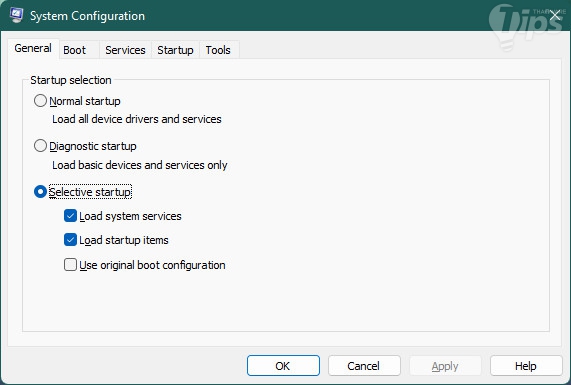This screenshot has width=571, height=385.
Task: Open the Startup tab
Action: tap(175, 50)
